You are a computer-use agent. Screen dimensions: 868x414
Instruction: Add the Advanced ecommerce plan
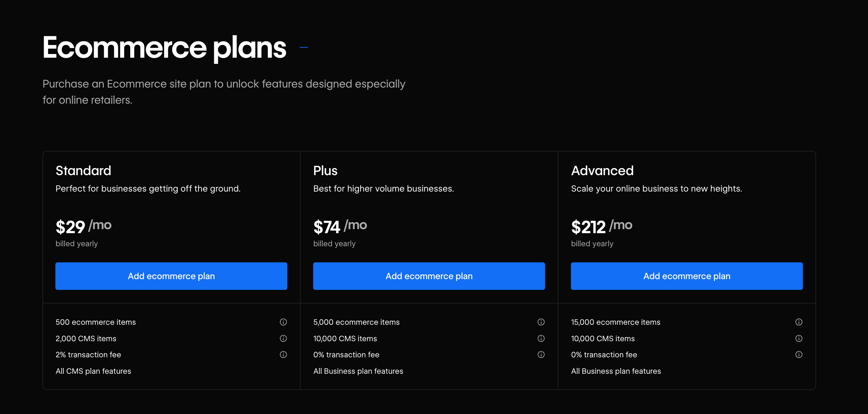point(687,276)
